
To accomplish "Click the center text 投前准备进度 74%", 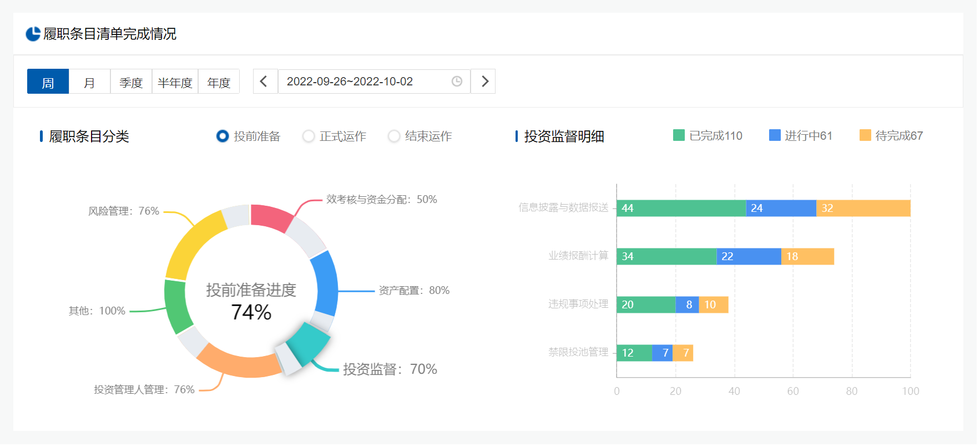I will (251, 302).
